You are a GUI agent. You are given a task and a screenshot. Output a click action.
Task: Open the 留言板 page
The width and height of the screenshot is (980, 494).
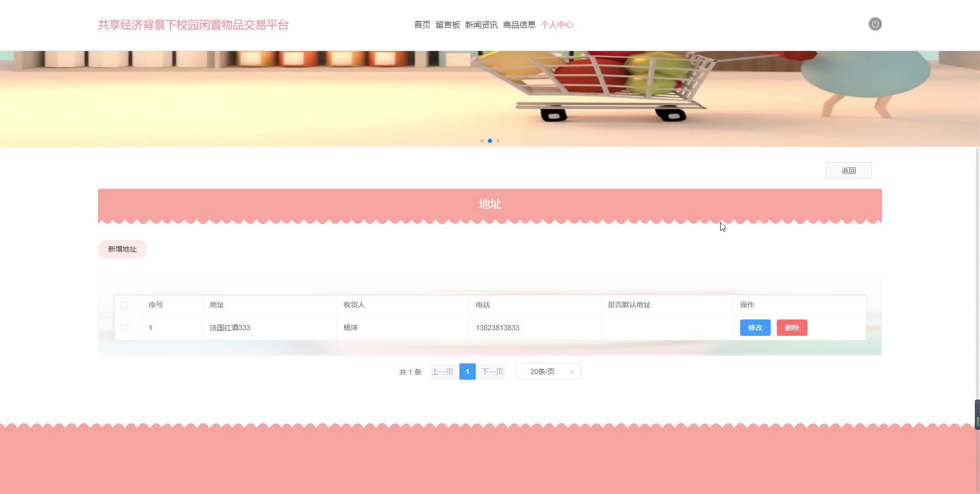coord(448,24)
